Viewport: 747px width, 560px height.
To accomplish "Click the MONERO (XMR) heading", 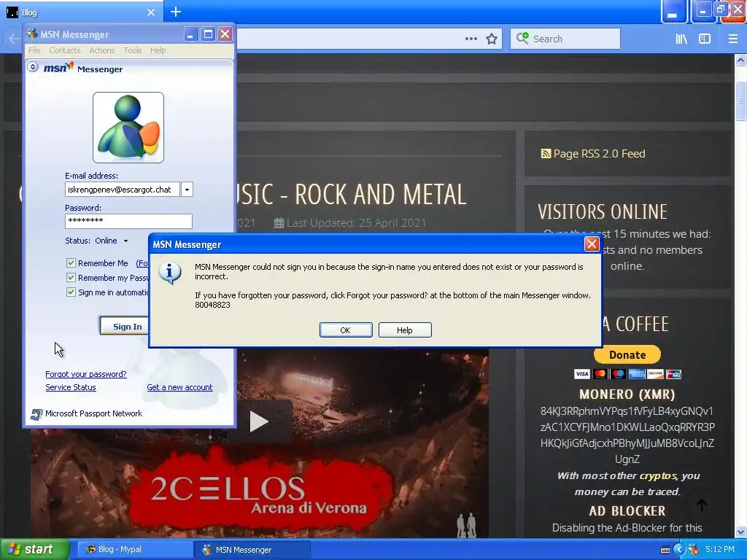I will click(627, 394).
